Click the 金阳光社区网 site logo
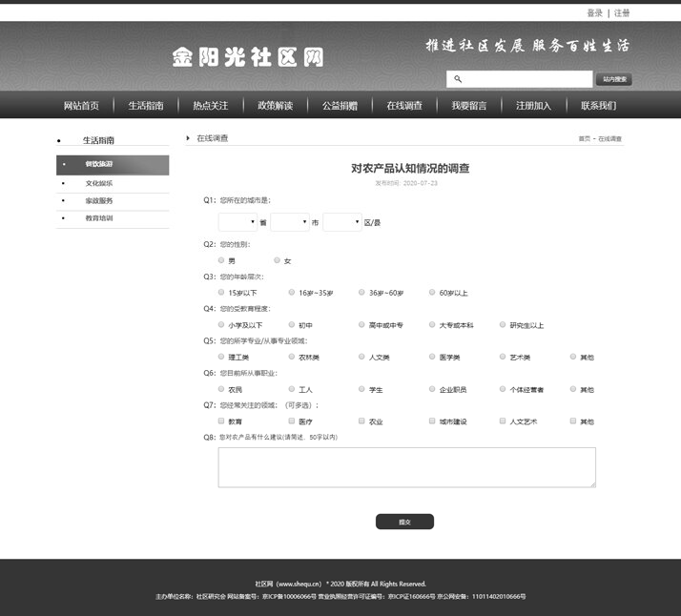681x616 pixels. pyautogui.click(x=248, y=57)
